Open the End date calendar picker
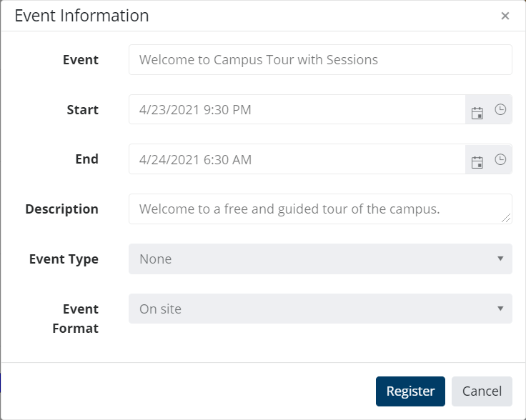The height and width of the screenshot is (420, 526). coord(477,162)
